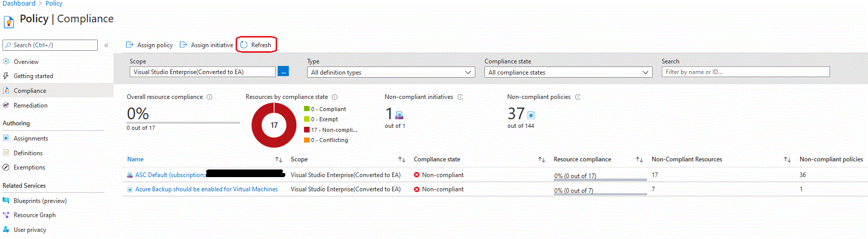Click the Azure Backup row policy icon
Screen dimensions: 868x239
(130, 189)
